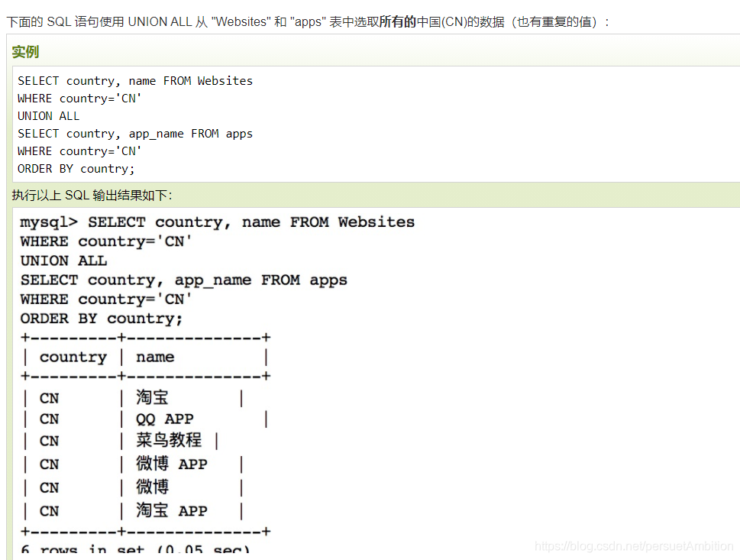This screenshot has height=560, width=740.
Task: Click 'ORDER BY country;' in the mysql output
Action: [x=101, y=319]
